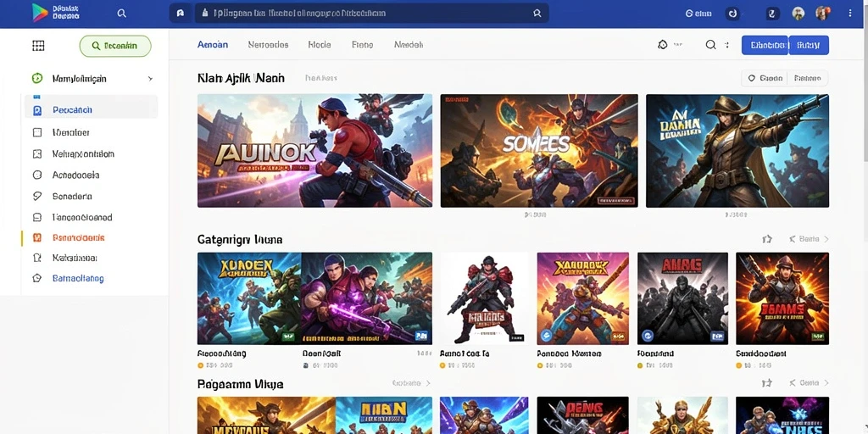Open the purple gun game thumbnail
Viewport: 868px width, 434px height.
(366, 298)
